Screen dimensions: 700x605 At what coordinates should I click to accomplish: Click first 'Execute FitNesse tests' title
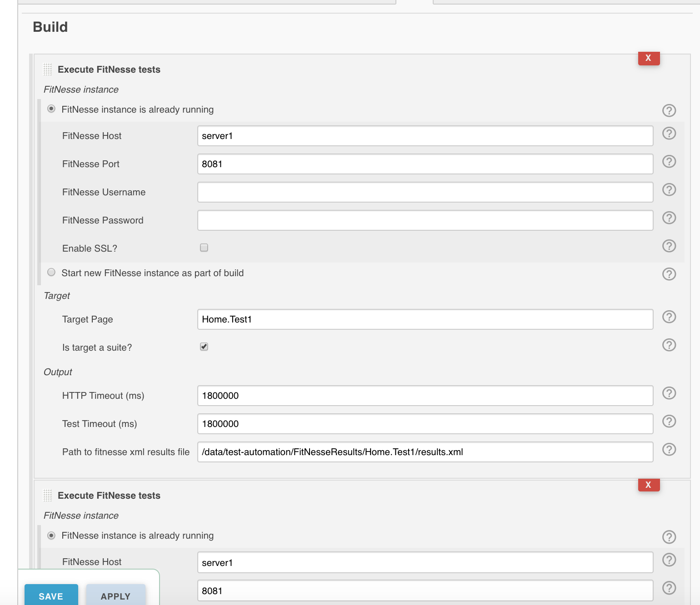pos(109,69)
